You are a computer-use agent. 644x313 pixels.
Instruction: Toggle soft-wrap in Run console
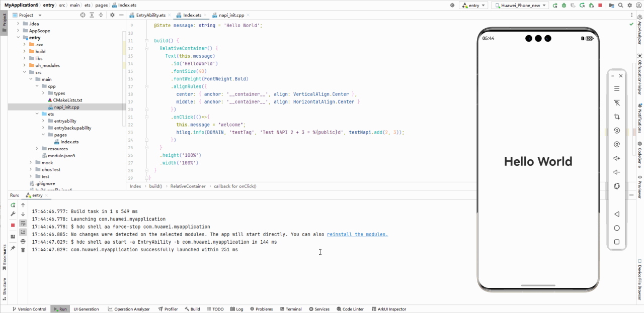(23, 223)
